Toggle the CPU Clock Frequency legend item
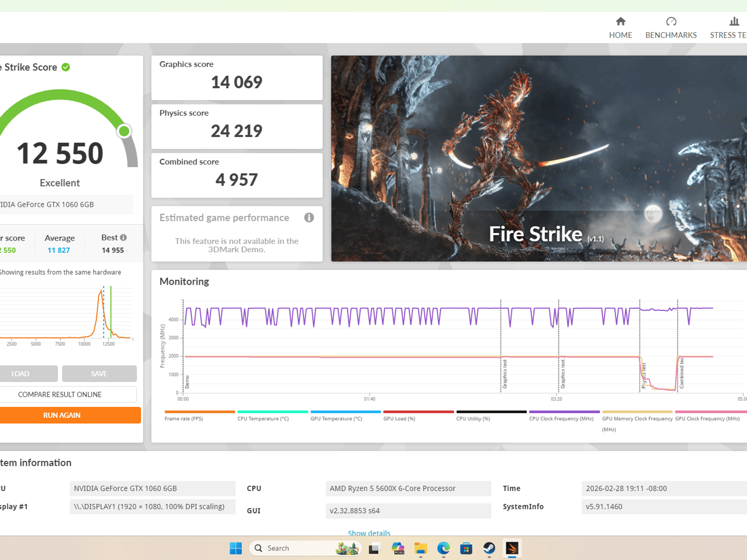 tap(564, 416)
